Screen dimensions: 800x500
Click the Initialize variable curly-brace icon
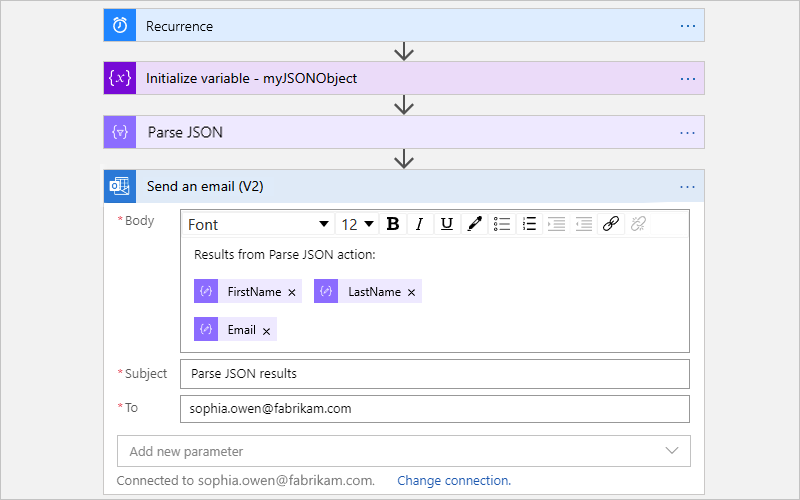(x=120, y=78)
